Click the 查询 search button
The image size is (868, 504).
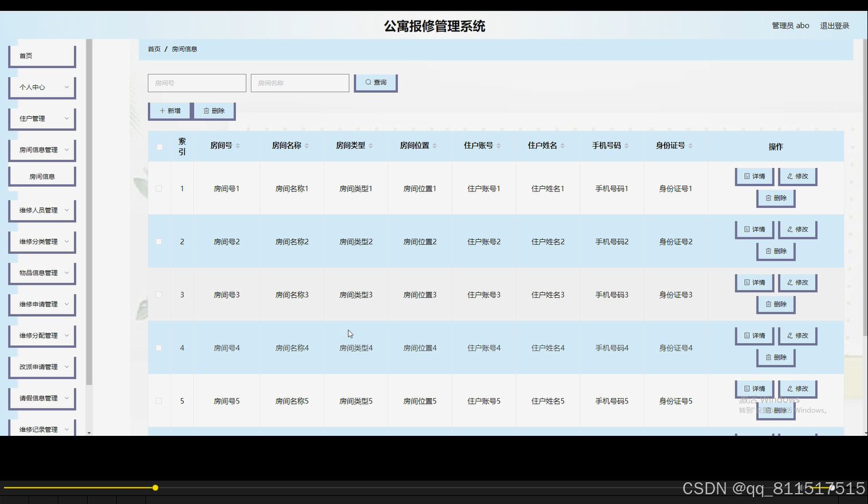point(376,83)
